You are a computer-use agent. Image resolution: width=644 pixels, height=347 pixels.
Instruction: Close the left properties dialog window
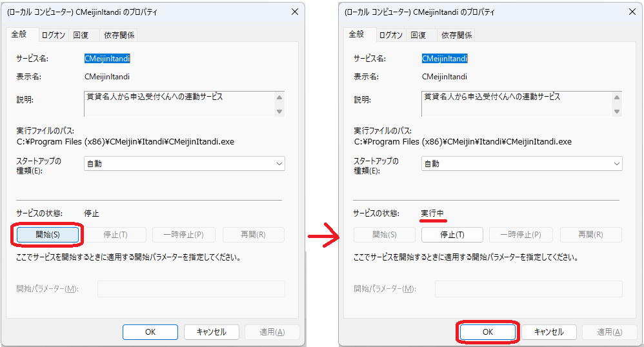pos(295,12)
